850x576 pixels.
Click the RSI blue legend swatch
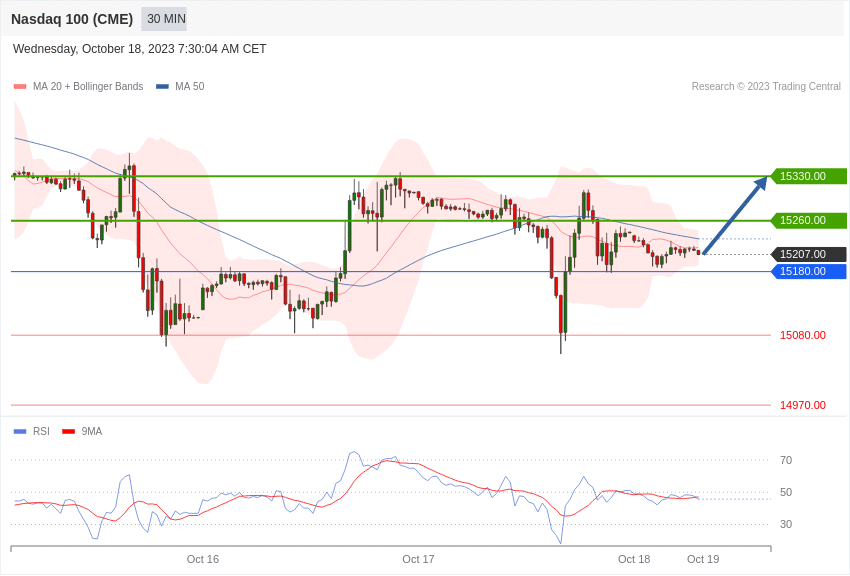tap(20, 432)
